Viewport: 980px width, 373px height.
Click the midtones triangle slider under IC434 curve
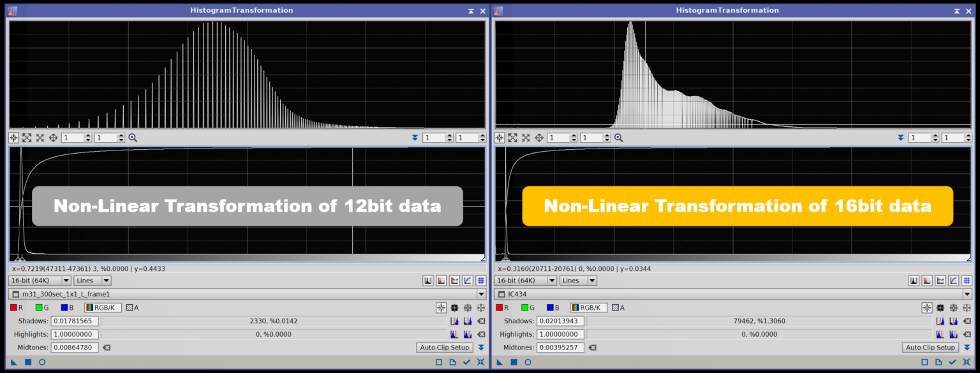[x=506, y=259]
